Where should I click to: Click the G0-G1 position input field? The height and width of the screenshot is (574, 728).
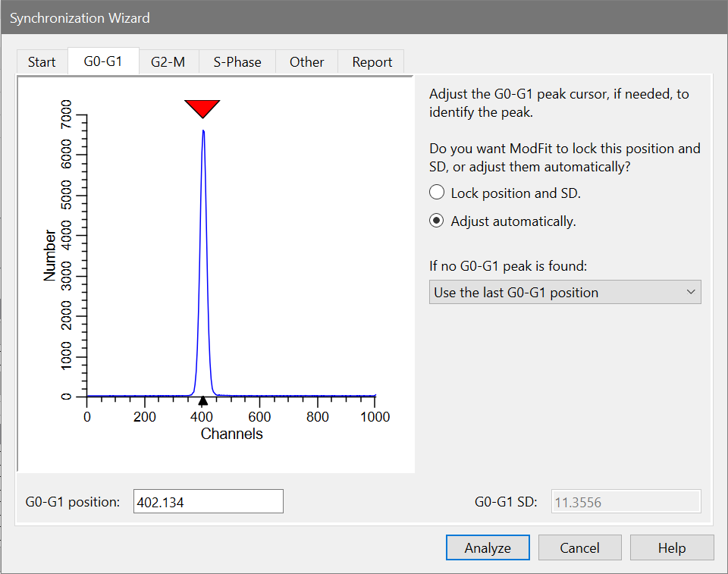click(x=208, y=501)
